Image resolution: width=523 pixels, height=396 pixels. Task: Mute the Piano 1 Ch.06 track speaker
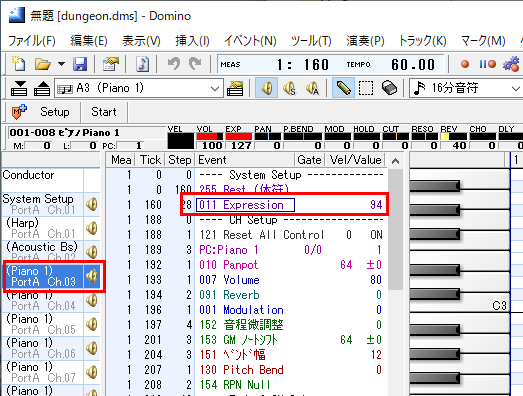[92, 348]
